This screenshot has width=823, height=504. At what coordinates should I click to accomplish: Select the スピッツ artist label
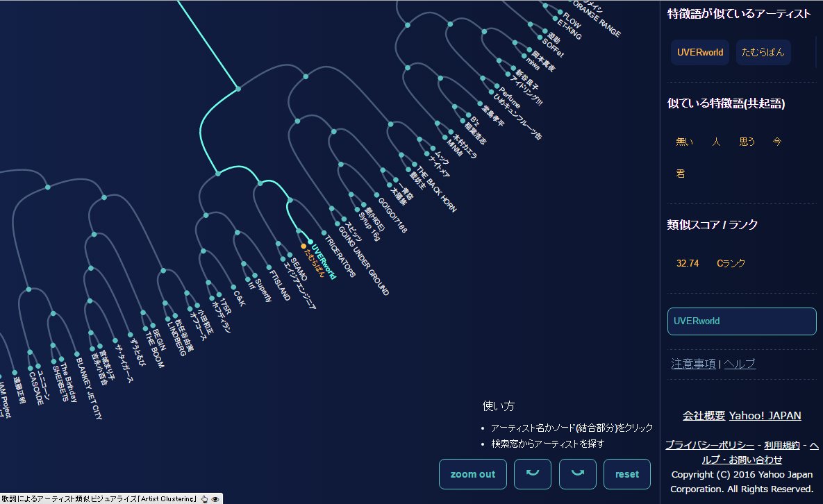(354, 230)
